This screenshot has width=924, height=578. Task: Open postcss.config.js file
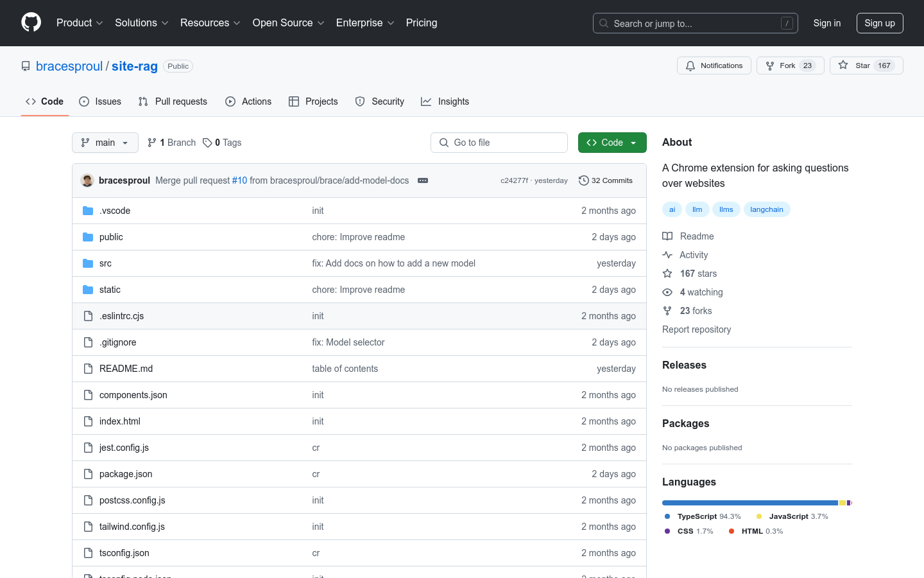pos(132,500)
